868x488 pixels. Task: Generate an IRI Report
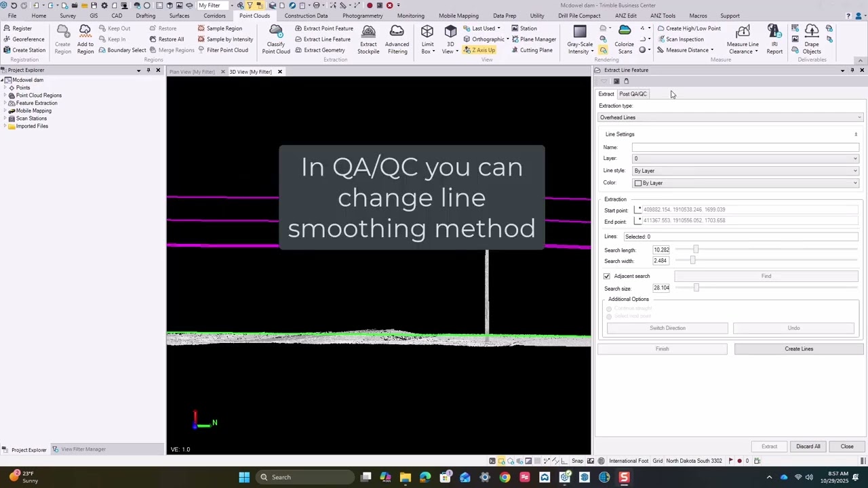pyautogui.click(x=774, y=39)
